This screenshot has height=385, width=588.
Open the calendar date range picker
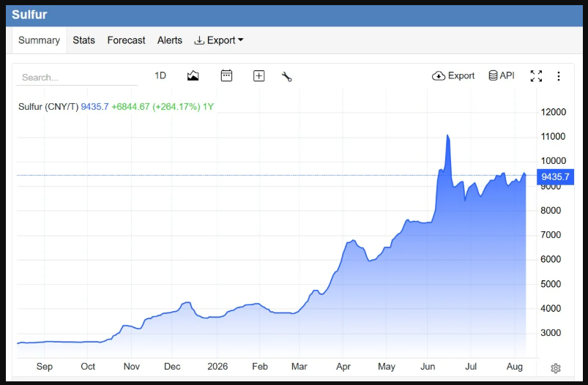(x=226, y=75)
